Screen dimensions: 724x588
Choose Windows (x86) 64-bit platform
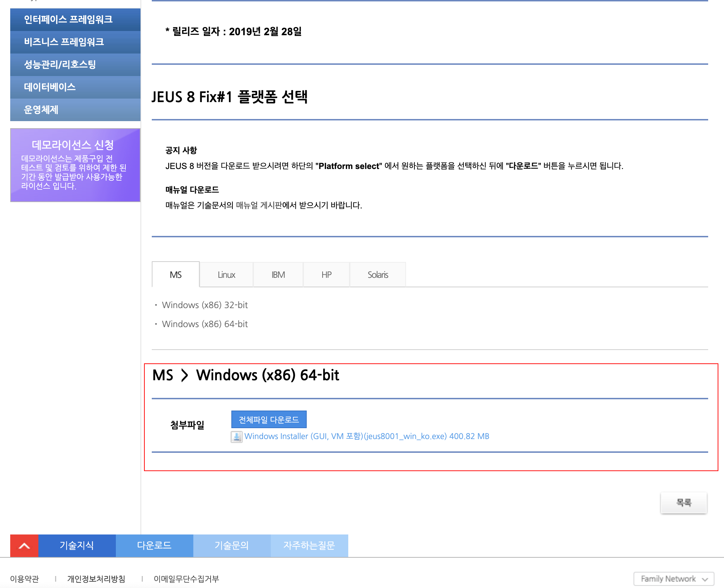click(x=205, y=324)
